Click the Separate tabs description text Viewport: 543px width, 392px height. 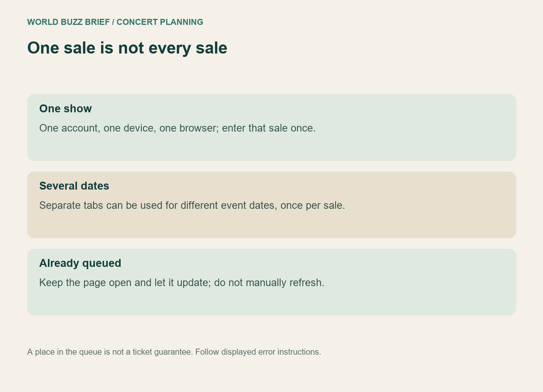tap(192, 205)
